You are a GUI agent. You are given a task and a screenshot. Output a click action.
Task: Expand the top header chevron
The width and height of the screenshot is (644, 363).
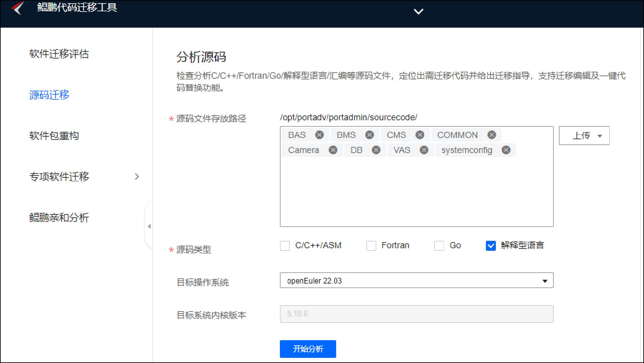pos(418,12)
